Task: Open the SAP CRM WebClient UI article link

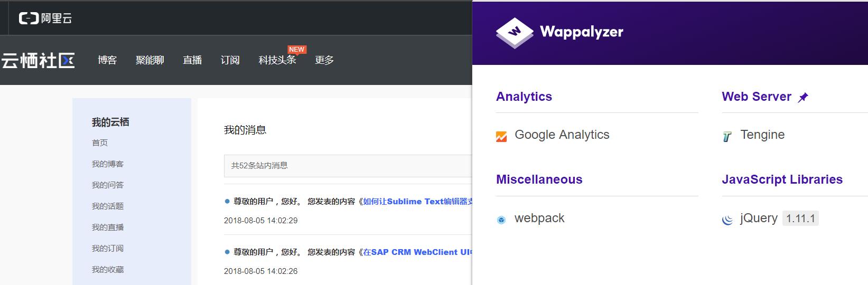Action: pyautogui.click(x=417, y=252)
